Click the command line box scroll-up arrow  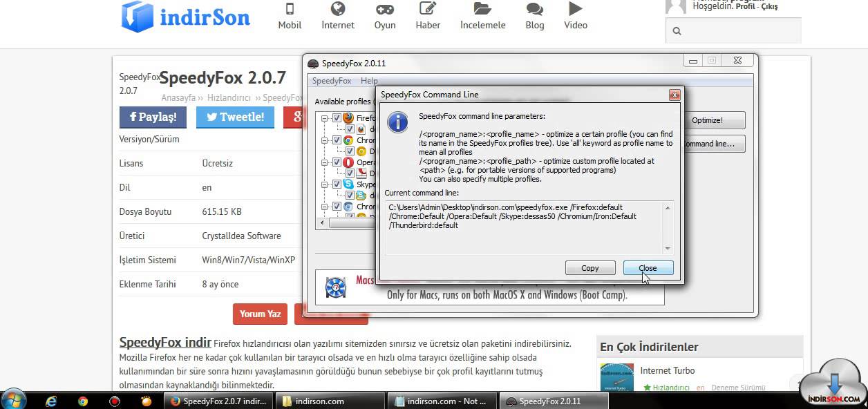coord(668,207)
